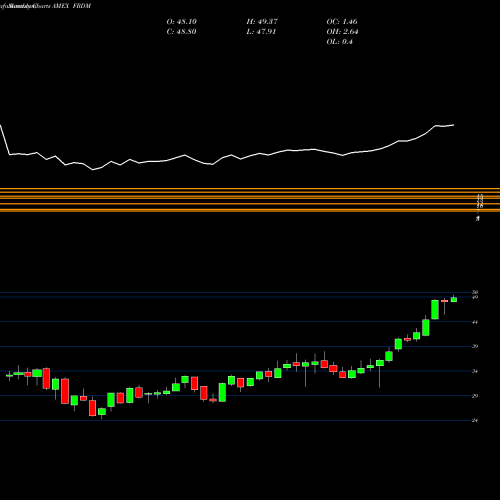Click the OC: 1.46 value
Screen dimensions: 500x500
[x=342, y=22]
